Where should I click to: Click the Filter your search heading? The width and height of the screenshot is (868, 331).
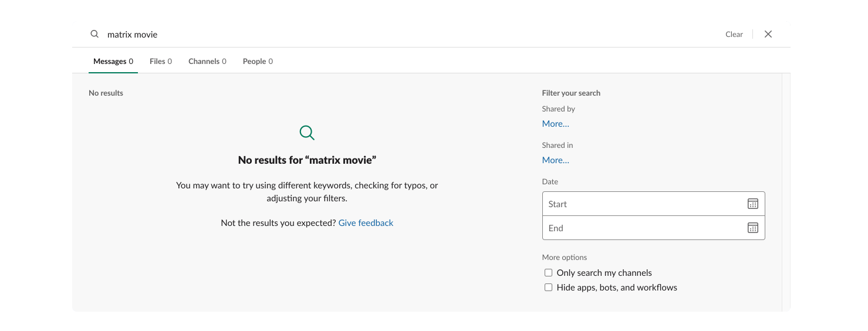click(571, 93)
